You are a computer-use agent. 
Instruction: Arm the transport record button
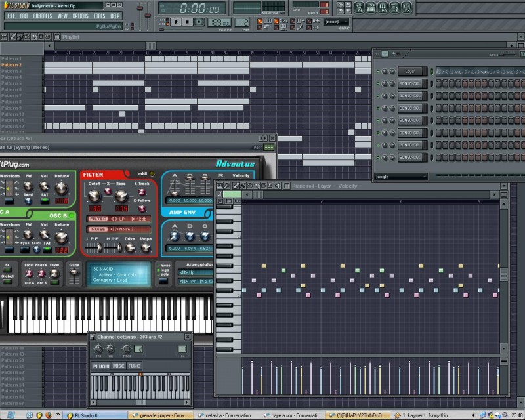199,22
